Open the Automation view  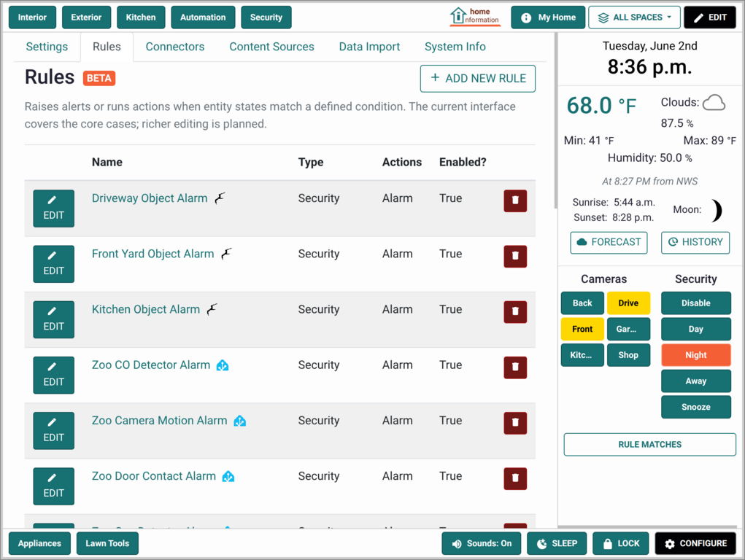(x=203, y=17)
